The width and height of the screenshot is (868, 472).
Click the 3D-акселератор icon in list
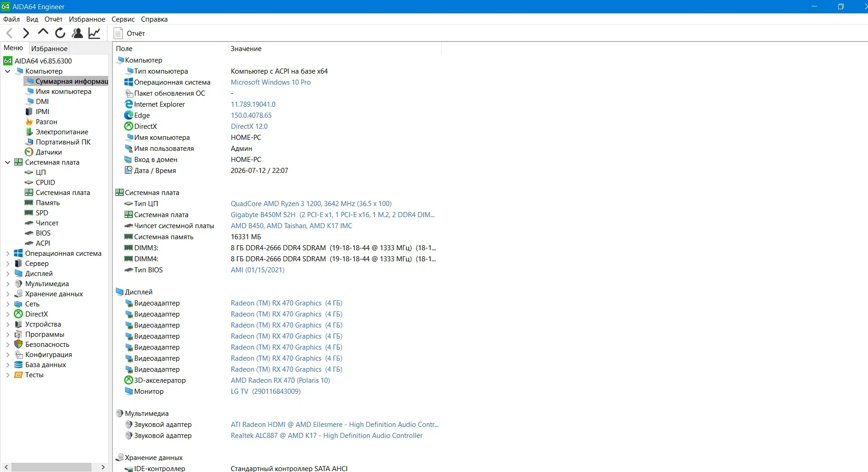click(x=129, y=380)
